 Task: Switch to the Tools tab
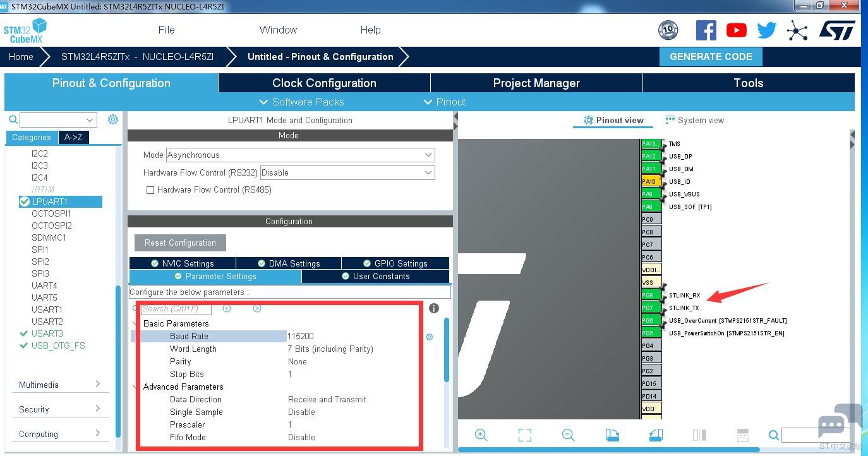[x=749, y=83]
